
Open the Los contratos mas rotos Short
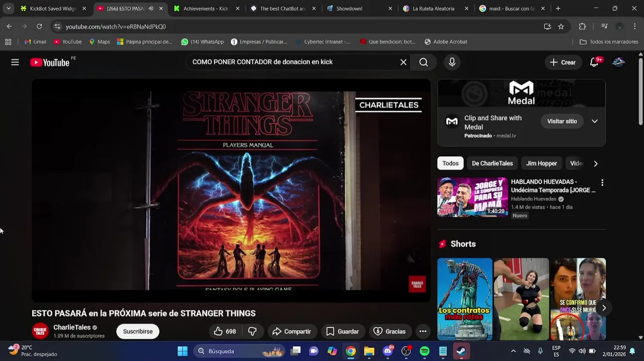click(465, 299)
